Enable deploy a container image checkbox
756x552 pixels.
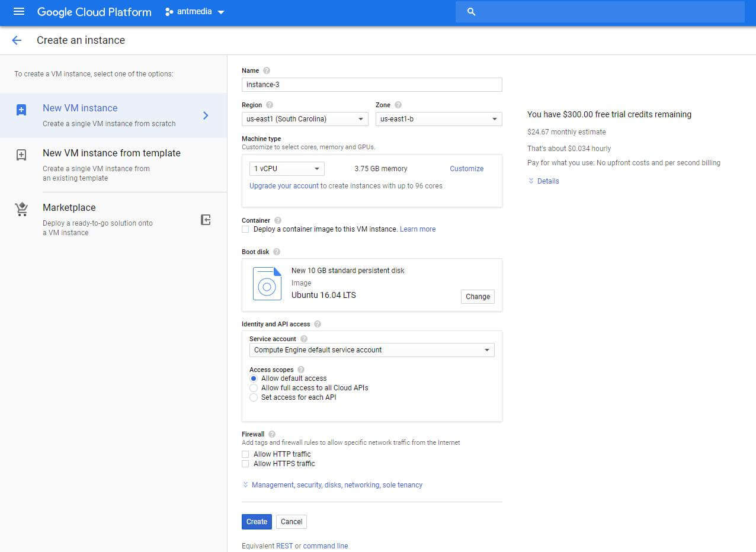coord(245,229)
